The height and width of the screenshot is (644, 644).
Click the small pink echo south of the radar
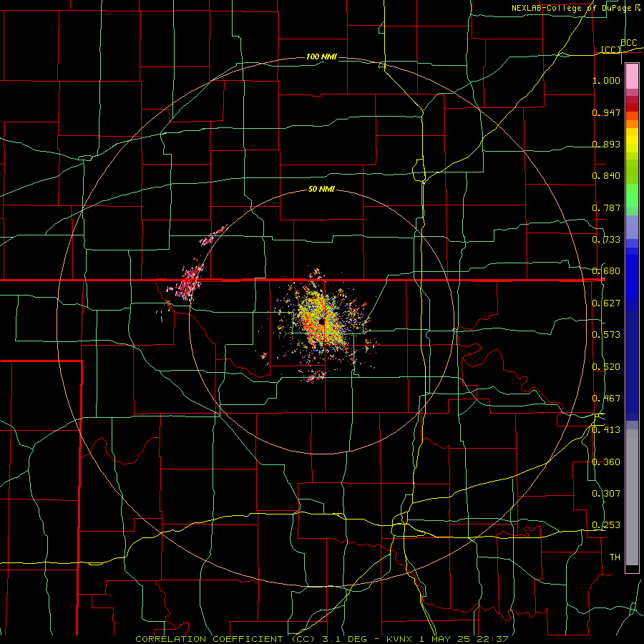point(315,376)
